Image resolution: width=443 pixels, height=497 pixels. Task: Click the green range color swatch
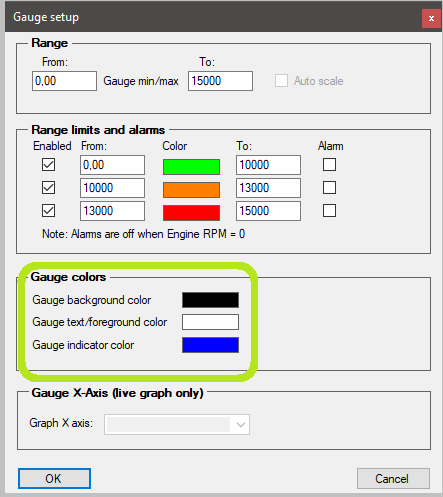click(191, 167)
